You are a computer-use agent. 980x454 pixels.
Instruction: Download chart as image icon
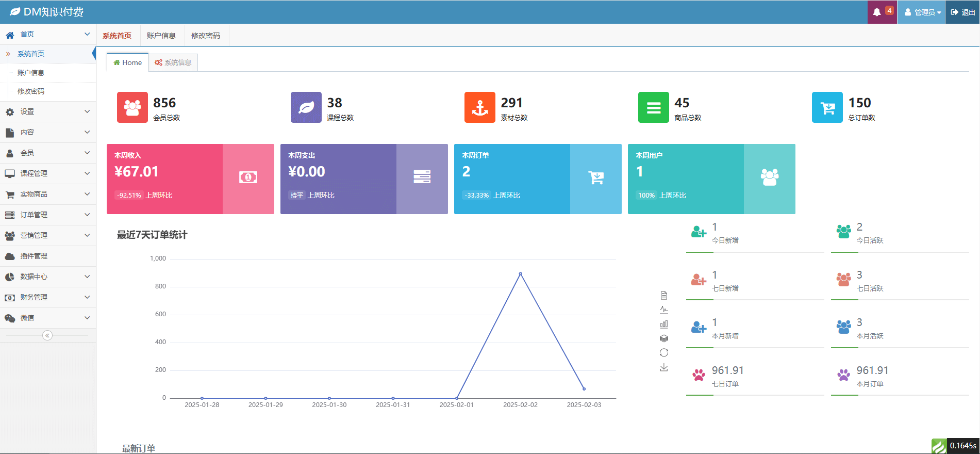point(664,367)
